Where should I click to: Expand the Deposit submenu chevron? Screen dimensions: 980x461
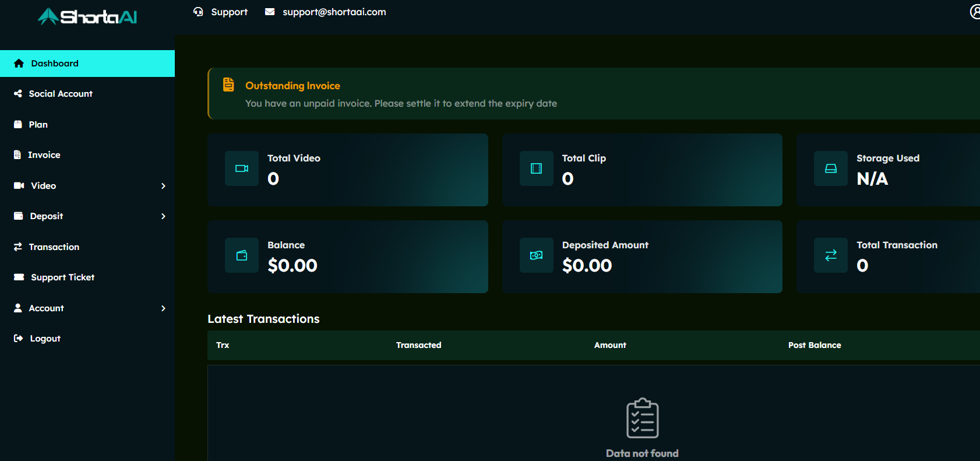pyautogui.click(x=163, y=216)
